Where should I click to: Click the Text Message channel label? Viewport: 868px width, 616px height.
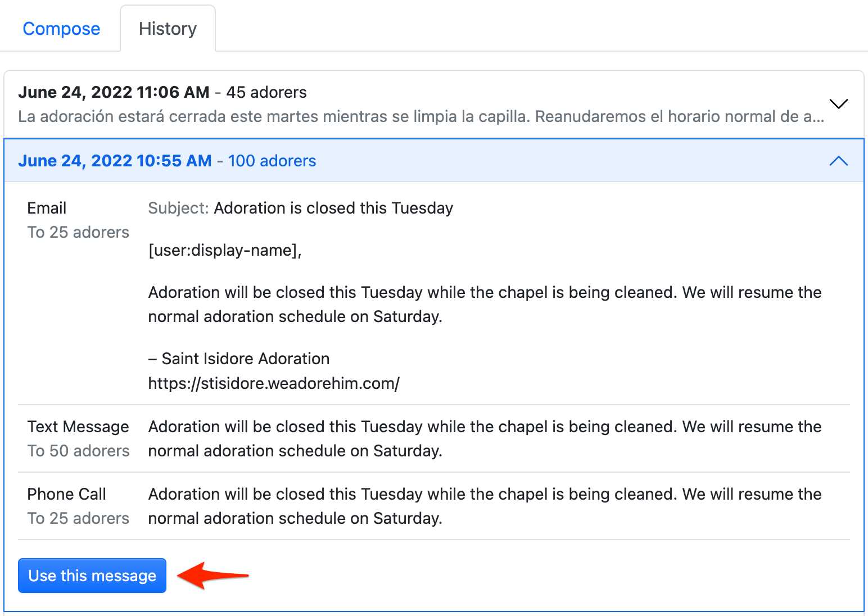(x=78, y=427)
